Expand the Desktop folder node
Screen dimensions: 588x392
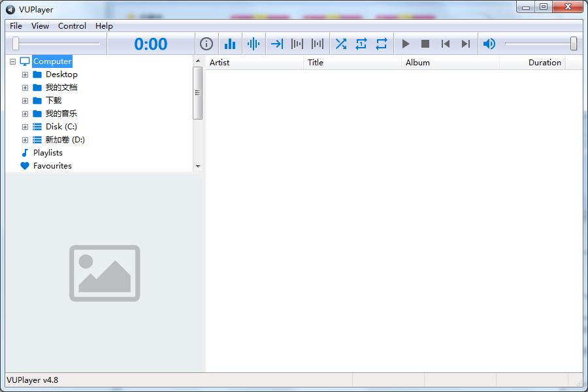[25, 74]
